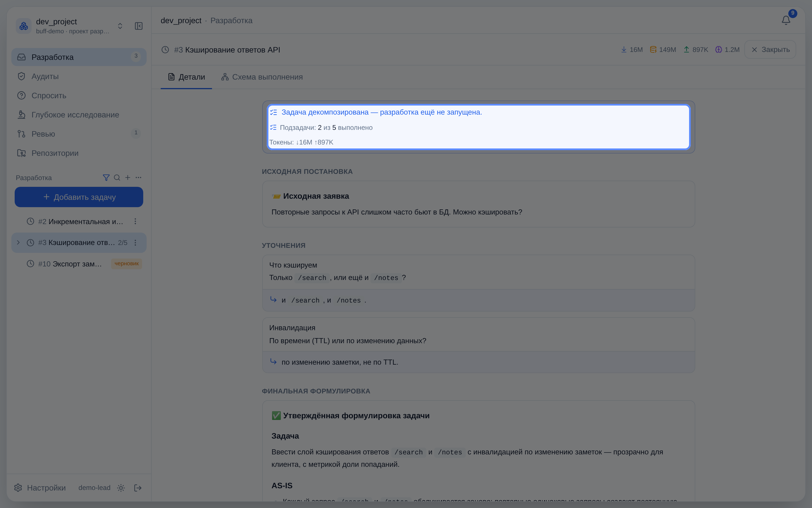812x508 pixels.
Task: Open the Аудиты section
Action: coord(79,76)
